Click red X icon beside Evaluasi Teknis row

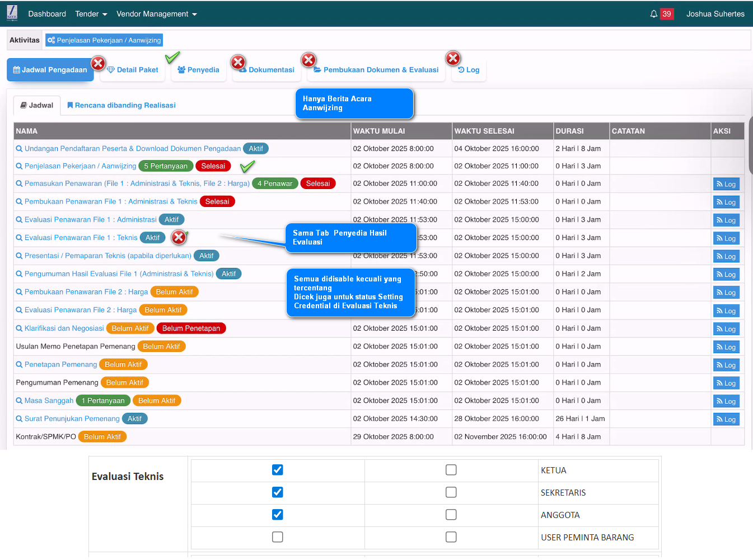179,238
